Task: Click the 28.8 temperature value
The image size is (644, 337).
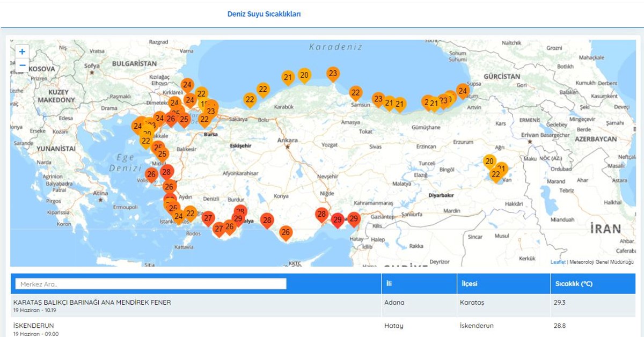Action: (x=560, y=326)
